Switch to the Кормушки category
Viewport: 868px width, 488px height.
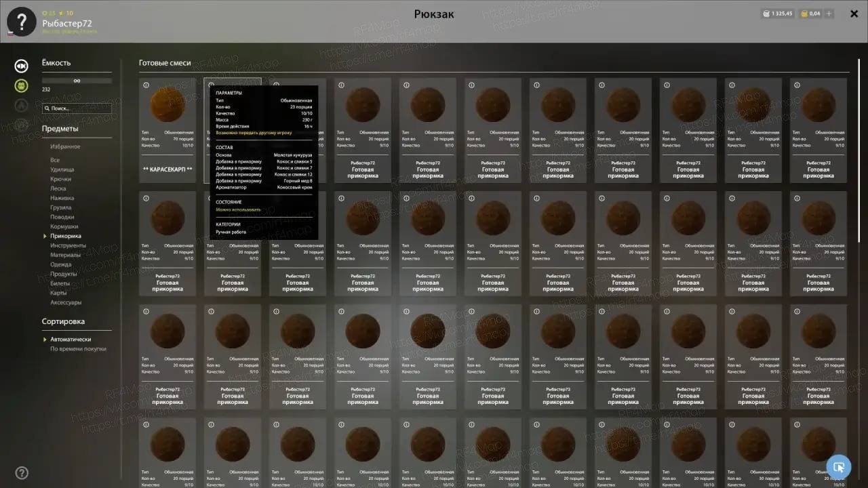(64, 227)
